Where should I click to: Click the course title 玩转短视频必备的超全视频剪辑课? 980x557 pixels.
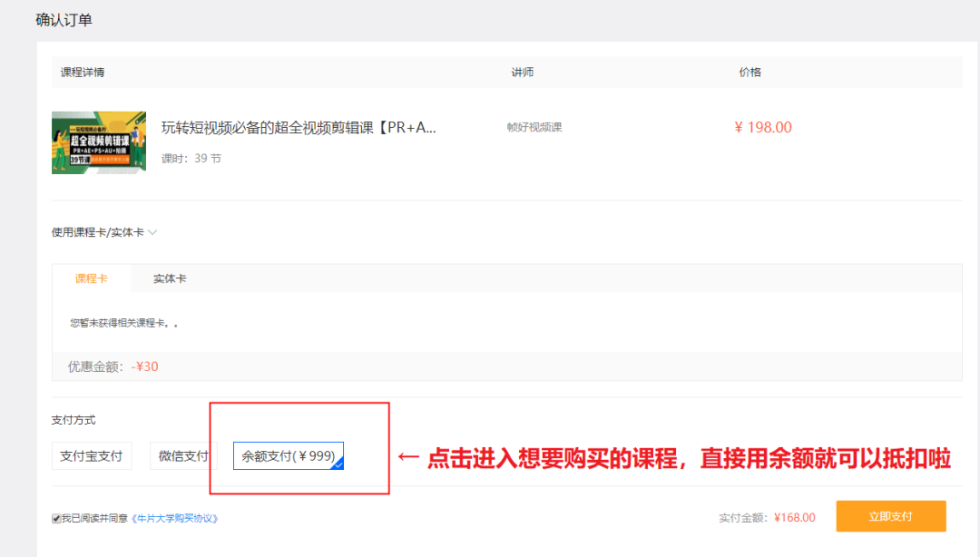click(299, 128)
